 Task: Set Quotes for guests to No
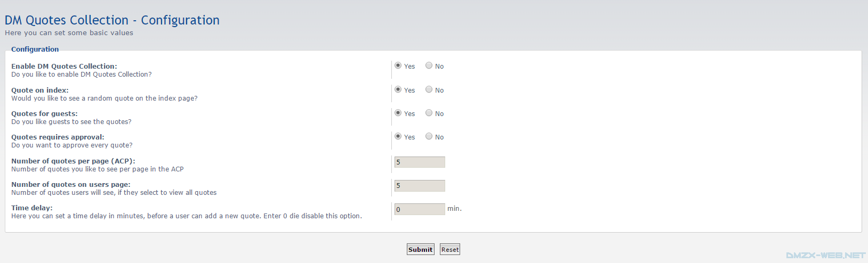click(x=429, y=113)
